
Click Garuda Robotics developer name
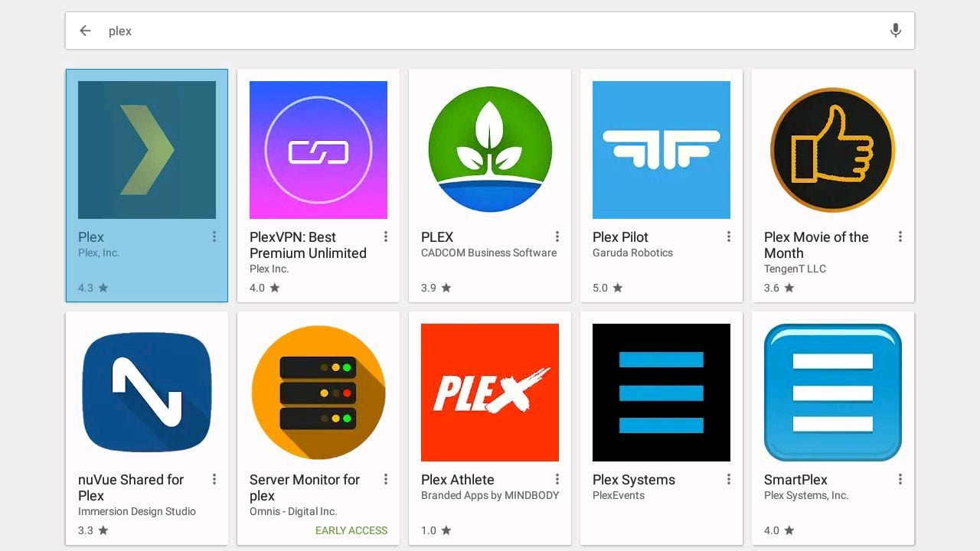632,253
